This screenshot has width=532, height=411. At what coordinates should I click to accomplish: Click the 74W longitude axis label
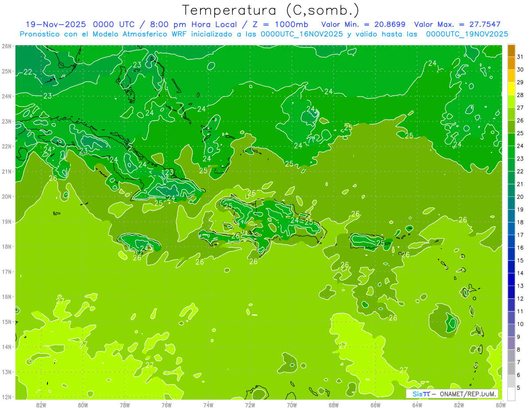[208, 405]
